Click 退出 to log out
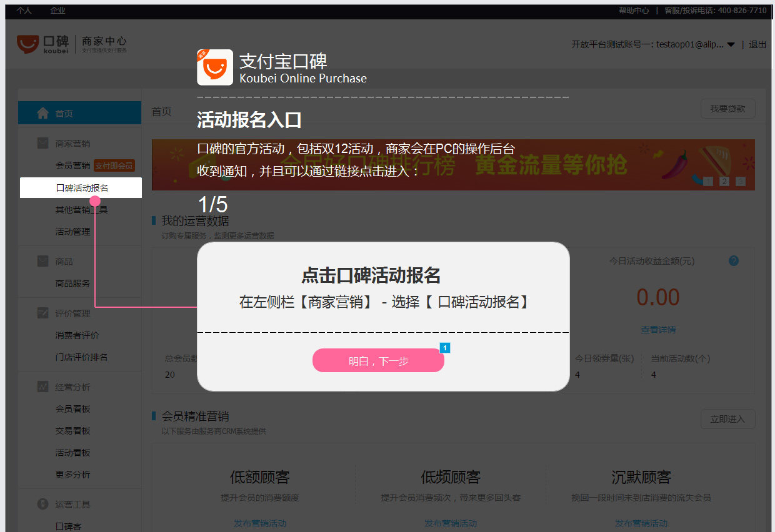The width and height of the screenshot is (775, 532). [x=757, y=44]
